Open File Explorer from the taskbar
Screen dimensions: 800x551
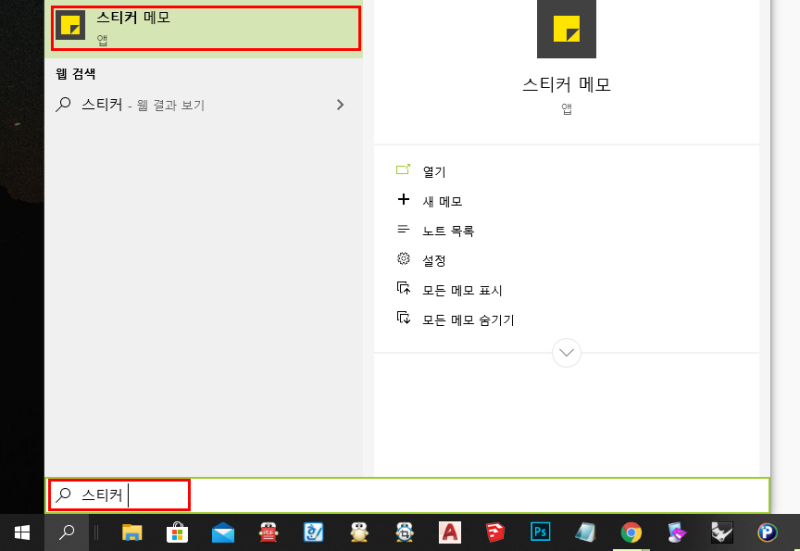click(x=132, y=533)
